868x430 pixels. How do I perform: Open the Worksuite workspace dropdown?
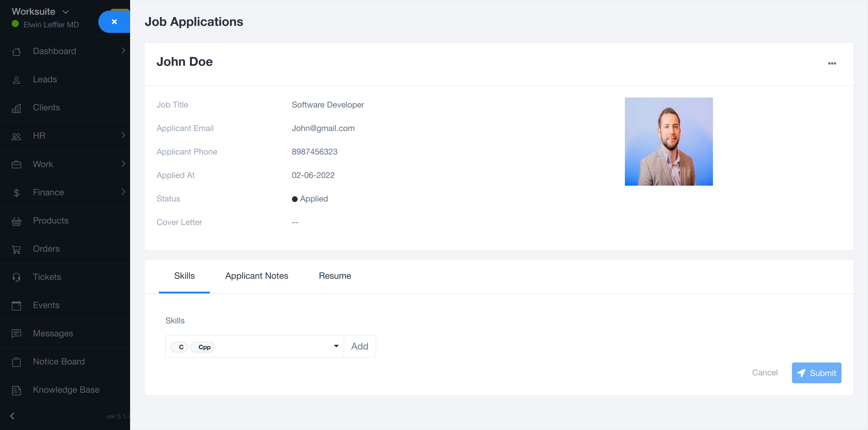tap(66, 12)
